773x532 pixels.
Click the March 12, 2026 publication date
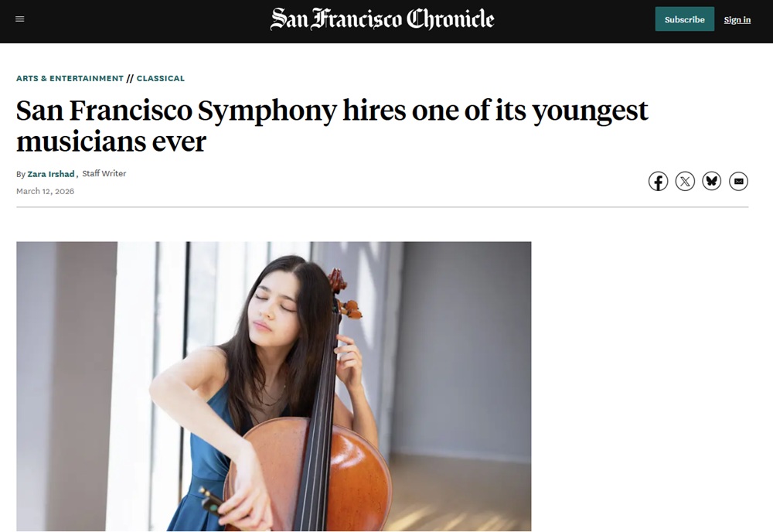click(45, 191)
